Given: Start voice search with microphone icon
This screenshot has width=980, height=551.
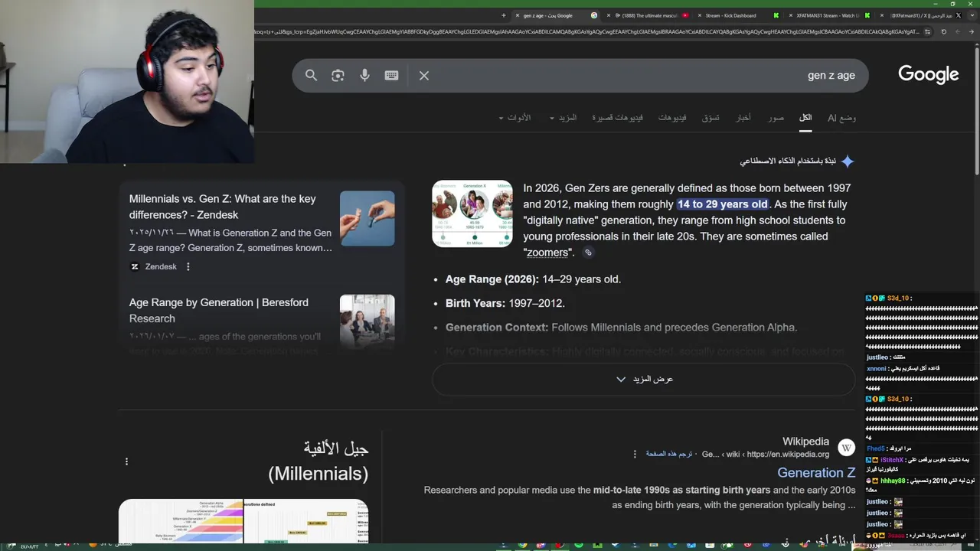Looking at the screenshot, I should coord(364,75).
